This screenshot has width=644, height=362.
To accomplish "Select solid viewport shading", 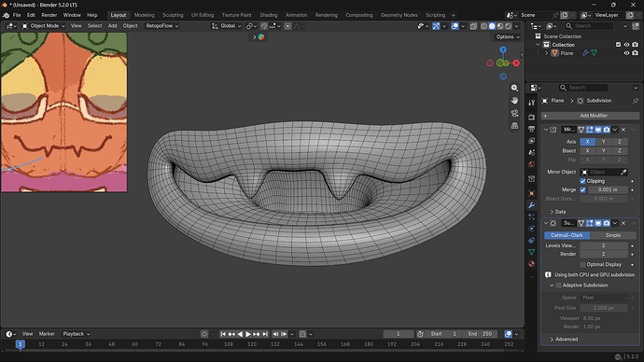I will (x=492, y=26).
